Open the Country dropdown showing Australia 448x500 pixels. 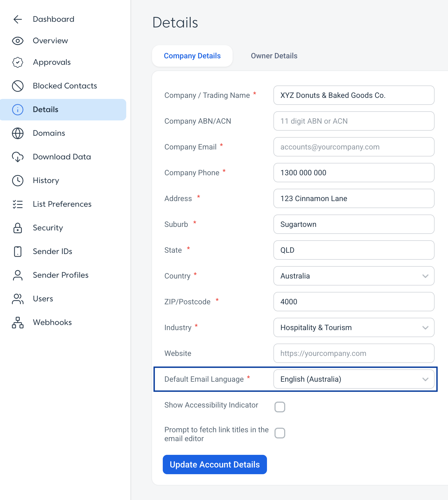pyautogui.click(x=354, y=276)
